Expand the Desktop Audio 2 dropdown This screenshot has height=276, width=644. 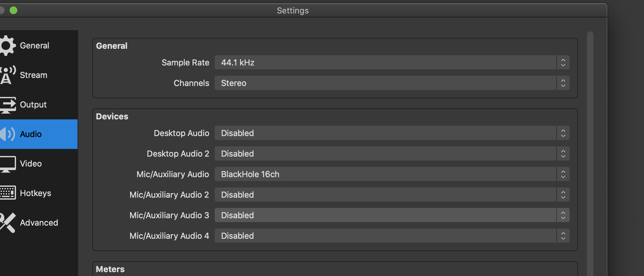click(392, 154)
